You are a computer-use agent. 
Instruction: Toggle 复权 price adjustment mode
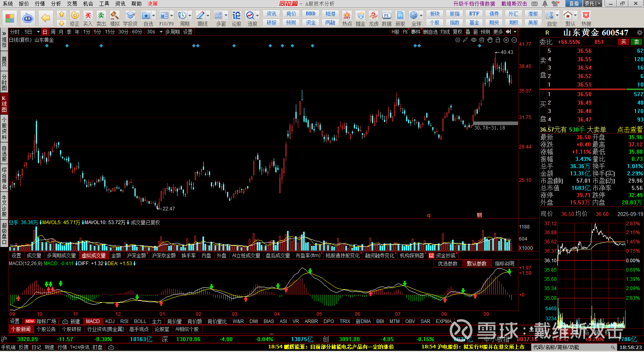(x=458, y=32)
